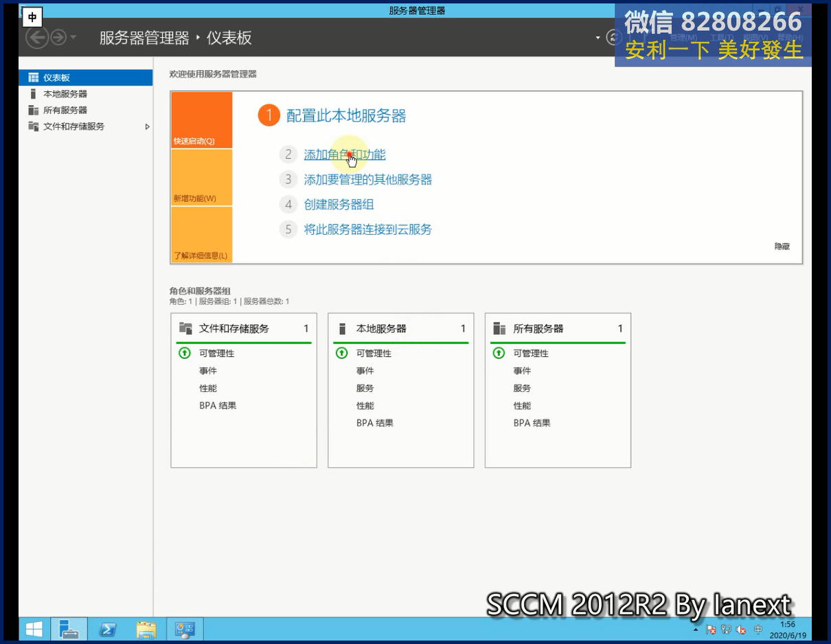This screenshot has height=644, width=831.
Task: Click the volume speaker tray icon
Action: pos(742,630)
